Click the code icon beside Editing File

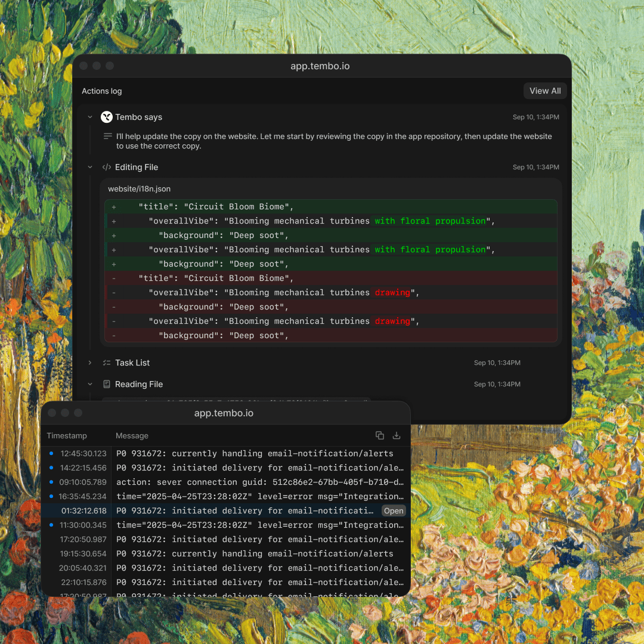tap(107, 168)
